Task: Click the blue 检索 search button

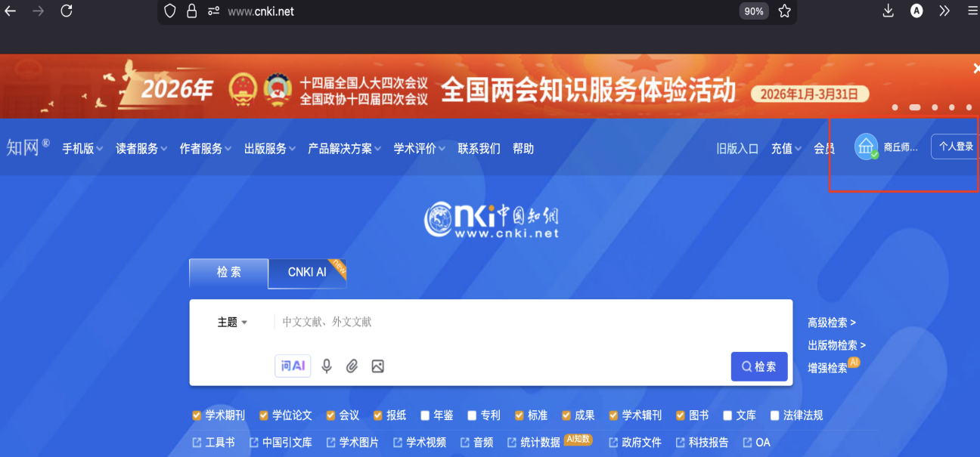Action: coord(758,366)
